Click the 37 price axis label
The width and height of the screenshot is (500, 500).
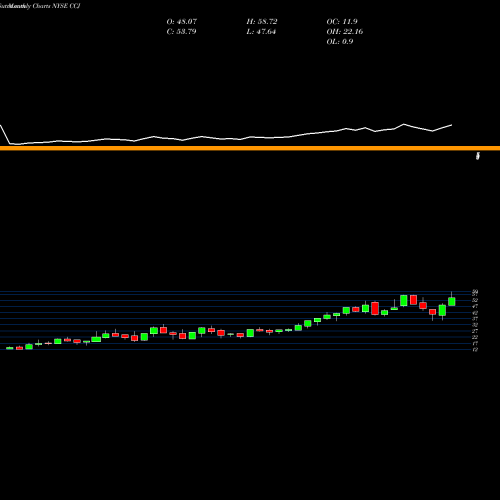[x=475, y=319]
